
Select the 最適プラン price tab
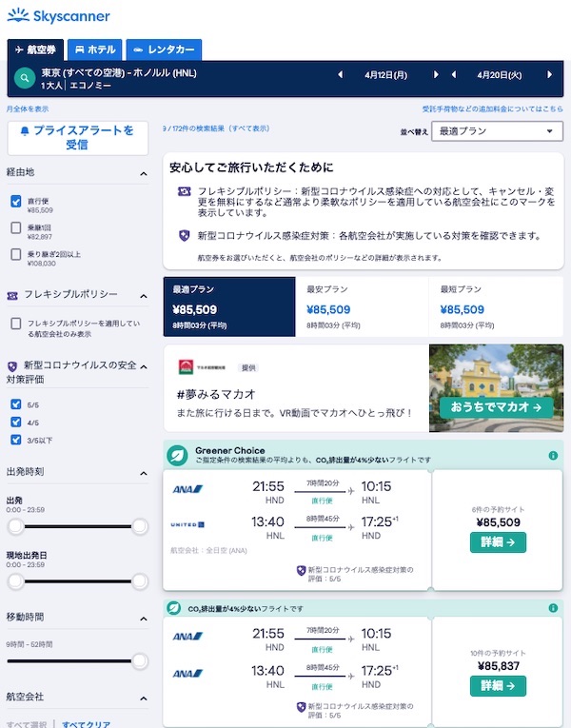pyautogui.click(x=229, y=306)
